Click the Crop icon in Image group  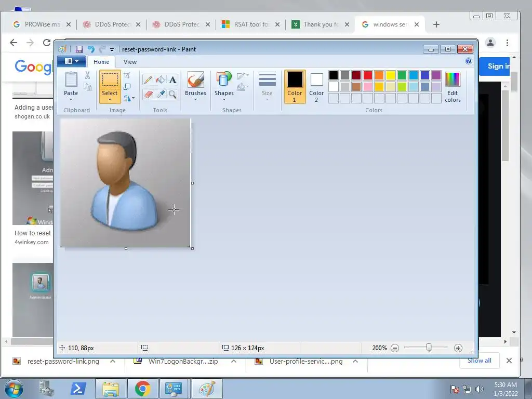[x=127, y=75]
